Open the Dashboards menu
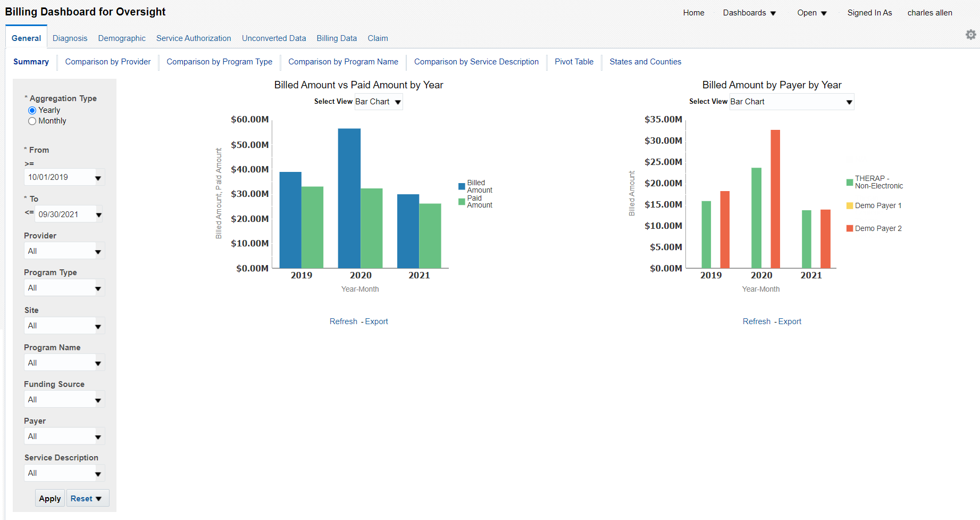Image resolution: width=980 pixels, height=520 pixels. [x=749, y=12]
